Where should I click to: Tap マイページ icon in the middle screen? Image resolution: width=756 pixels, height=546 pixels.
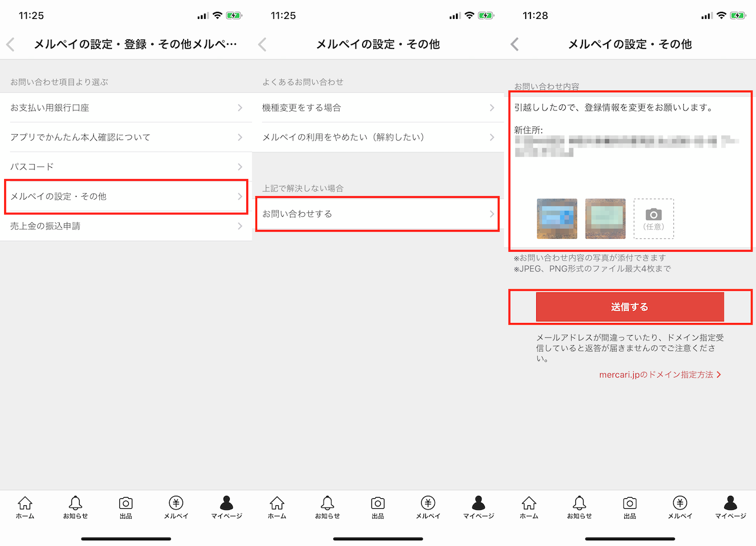(x=478, y=508)
